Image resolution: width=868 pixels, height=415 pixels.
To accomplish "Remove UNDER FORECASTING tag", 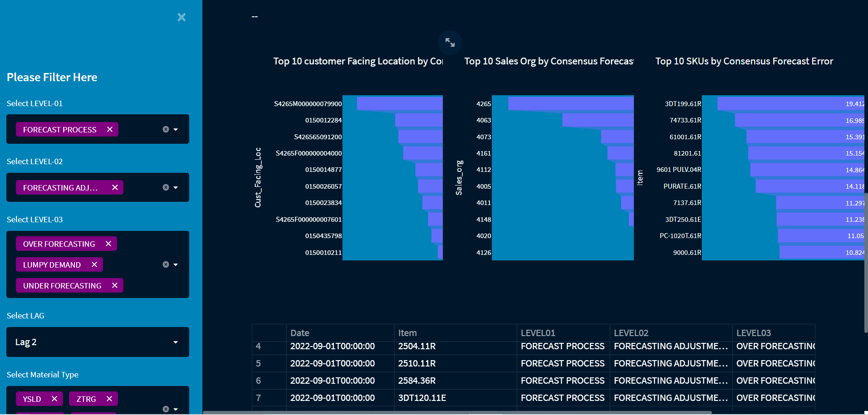I will tap(115, 285).
